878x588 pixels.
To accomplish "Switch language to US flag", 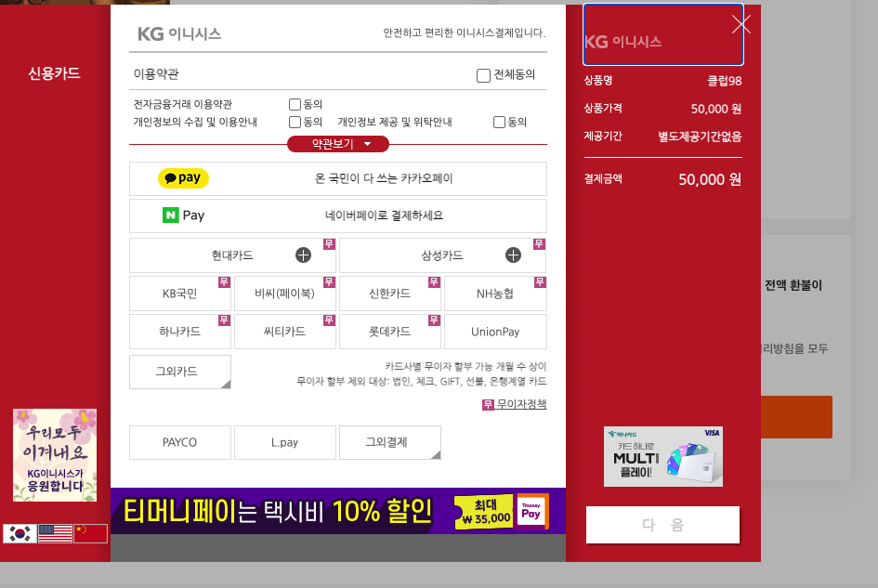I will pyautogui.click(x=56, y=534).
